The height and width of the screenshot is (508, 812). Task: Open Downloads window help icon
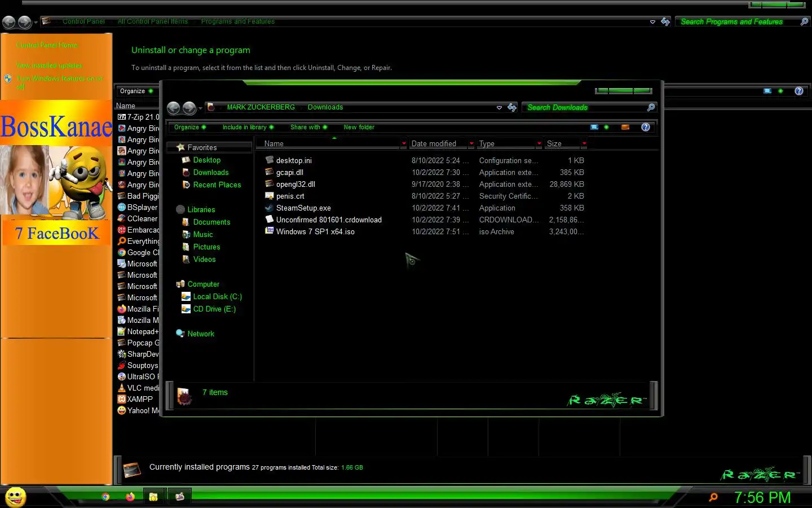pyautogui.click(x=646, y=127)
